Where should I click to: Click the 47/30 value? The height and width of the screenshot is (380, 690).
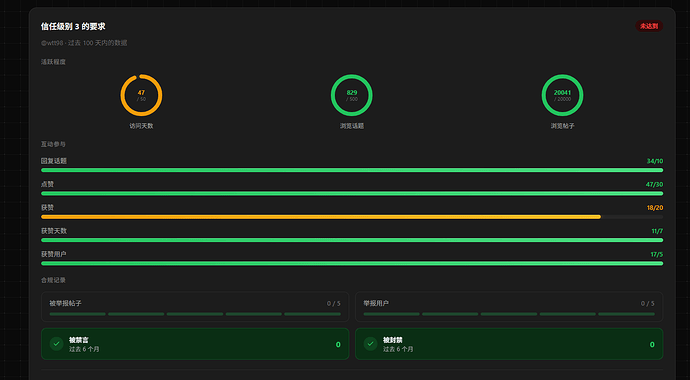pos(654,184)
